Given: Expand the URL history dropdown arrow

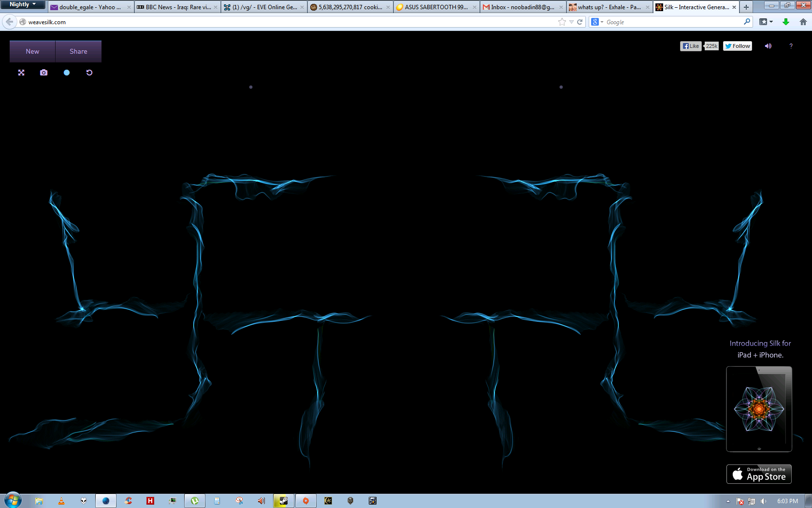Looking at the screenshot, I should (571, 22).
